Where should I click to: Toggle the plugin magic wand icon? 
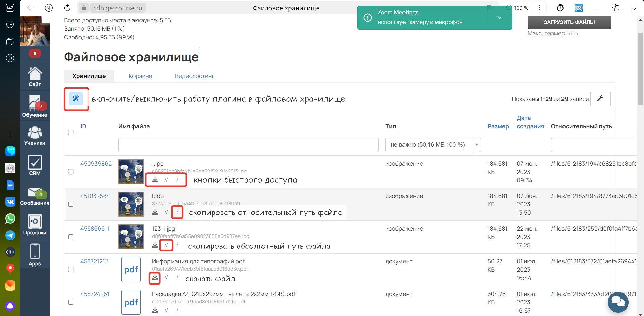point(76,99)
